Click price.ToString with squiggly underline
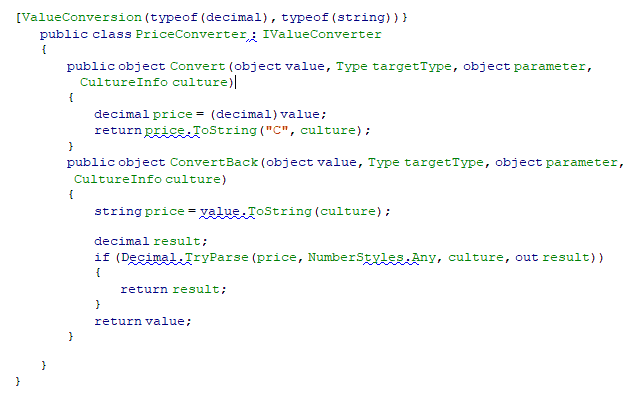The height and width of the screenshot is (397, 644). point(201,131)
